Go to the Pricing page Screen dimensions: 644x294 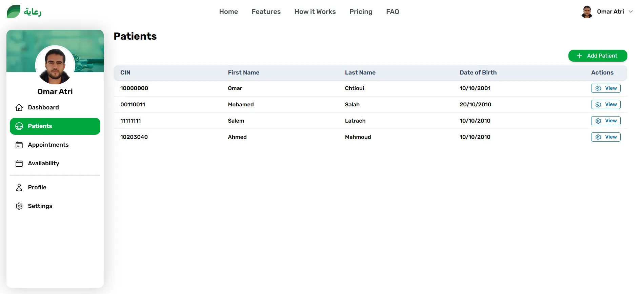361,12
